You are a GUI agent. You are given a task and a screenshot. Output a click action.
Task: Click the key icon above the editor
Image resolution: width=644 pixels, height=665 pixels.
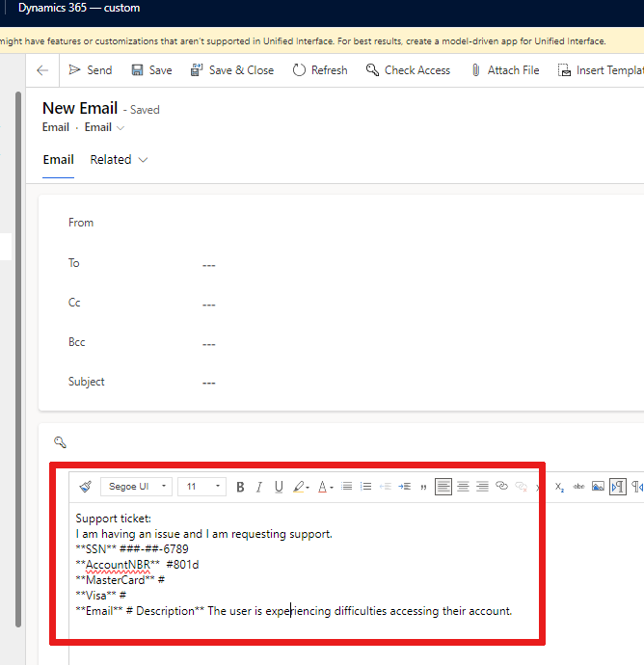(60, 442)
